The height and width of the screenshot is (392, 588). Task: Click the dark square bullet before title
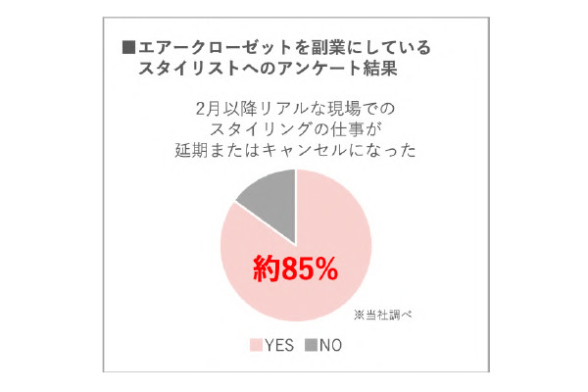click(128, 48)
